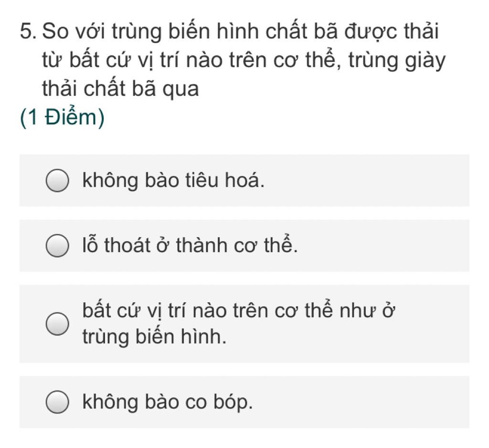
Task: Click "trùng biến hình." on the third answer's second line
Action: pos(154,337)
